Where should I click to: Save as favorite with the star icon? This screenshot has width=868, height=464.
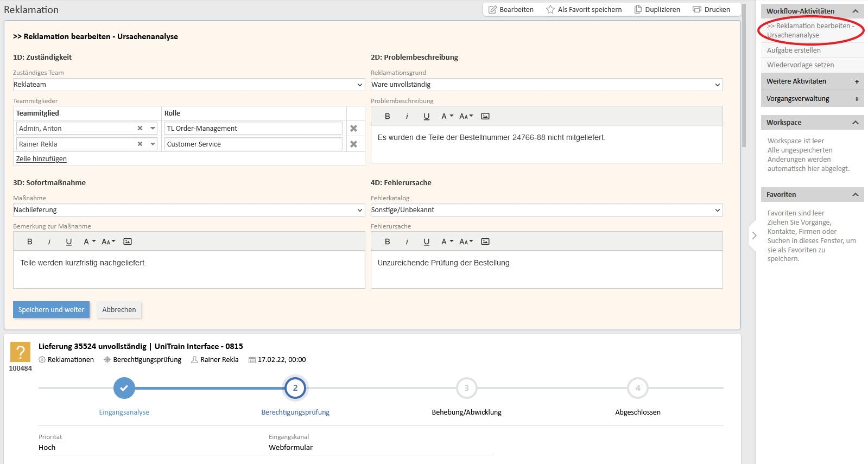[550, 10]
